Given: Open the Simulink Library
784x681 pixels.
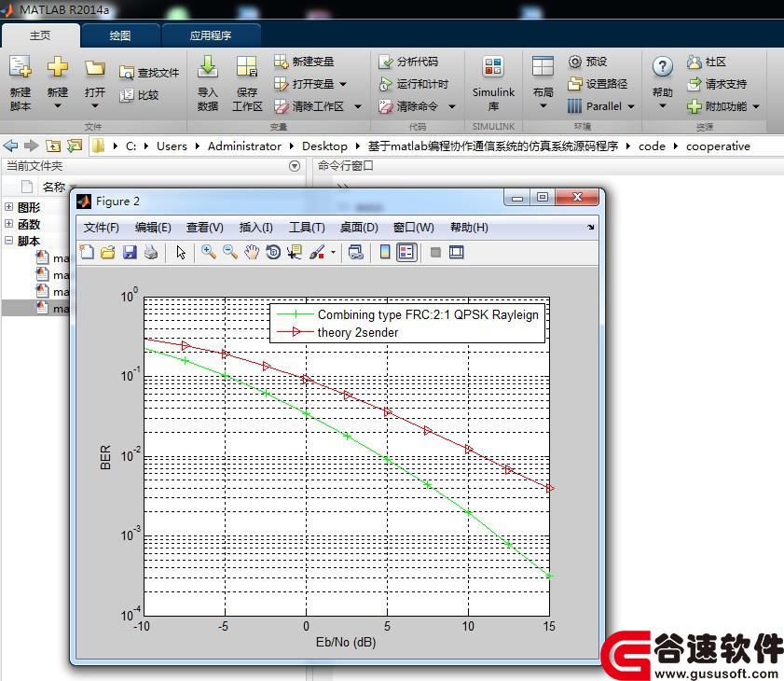Looking at the screenshot, I should pyautogui.click(x=493, y=84).
